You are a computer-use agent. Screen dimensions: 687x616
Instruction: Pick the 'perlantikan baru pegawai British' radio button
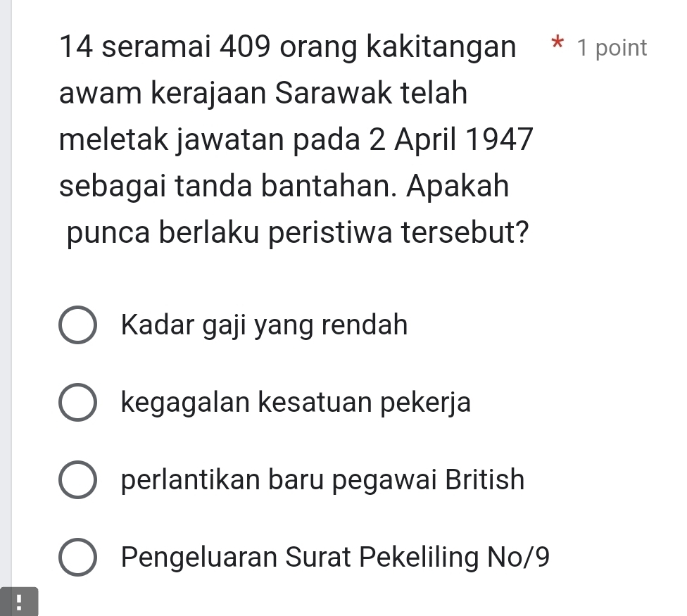tap(77, 481)
